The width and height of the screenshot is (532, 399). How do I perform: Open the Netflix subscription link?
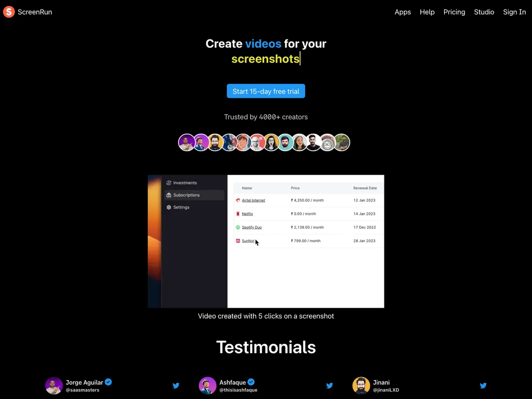[247, 213]
